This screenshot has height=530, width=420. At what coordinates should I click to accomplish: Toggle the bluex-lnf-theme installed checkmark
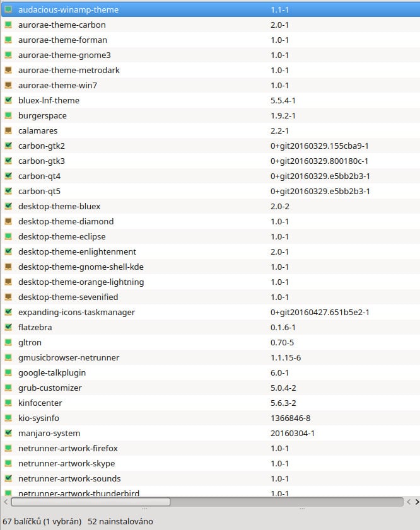pyautogui.click(x=8, y=100)
